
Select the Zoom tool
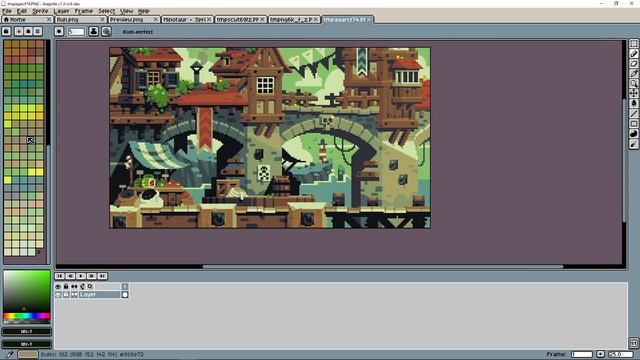point(633,83)
